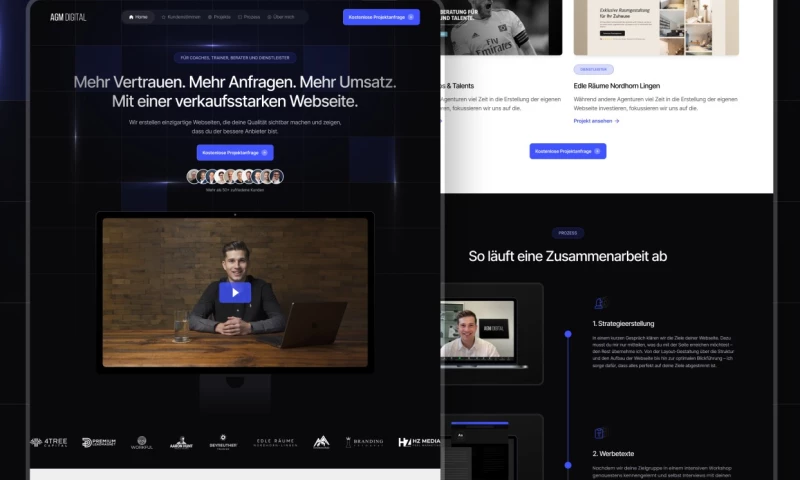The image size is (800, 480).
Task: Navigate to Über mich page
Action: coord(283,17)
